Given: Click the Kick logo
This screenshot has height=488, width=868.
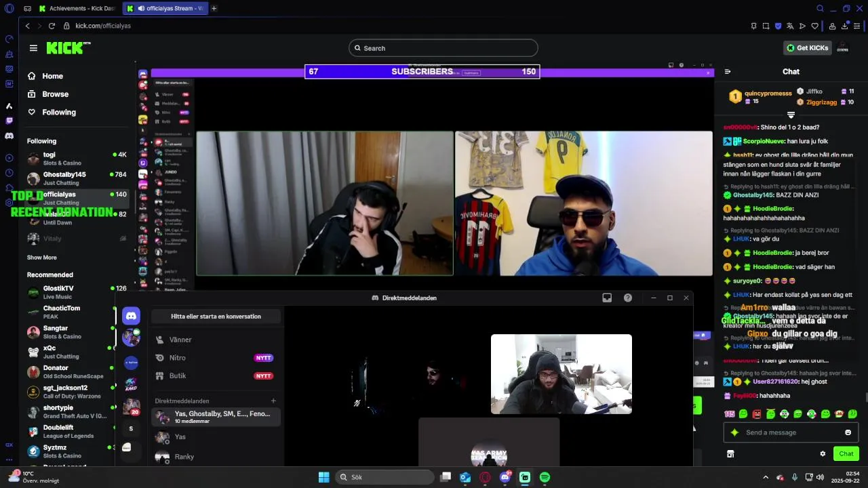Looking at the screenshot, I should click(68, 47).
